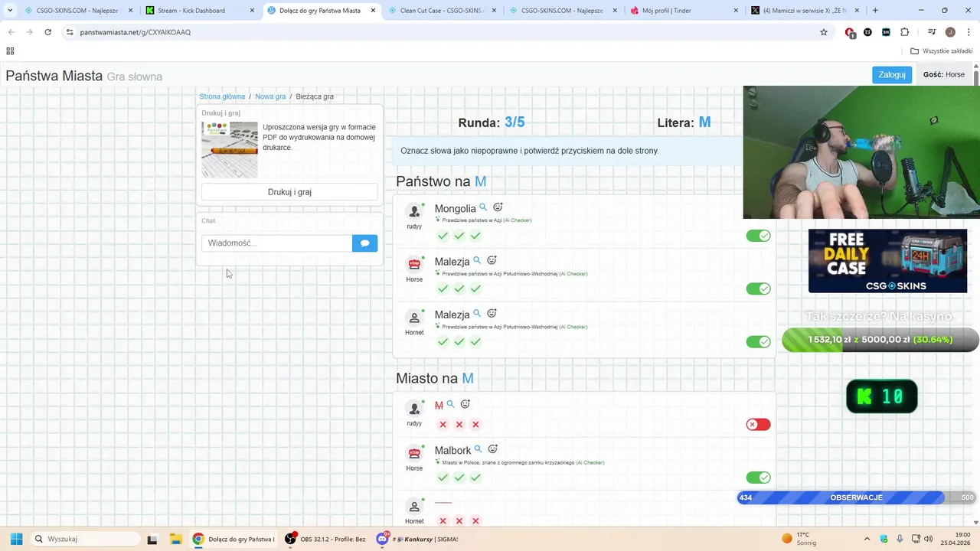Image resolution: width=980 pixels, height=551 pixels.
Task: Open the weather widget showing 17°C
Action: (x=799, y=539)
